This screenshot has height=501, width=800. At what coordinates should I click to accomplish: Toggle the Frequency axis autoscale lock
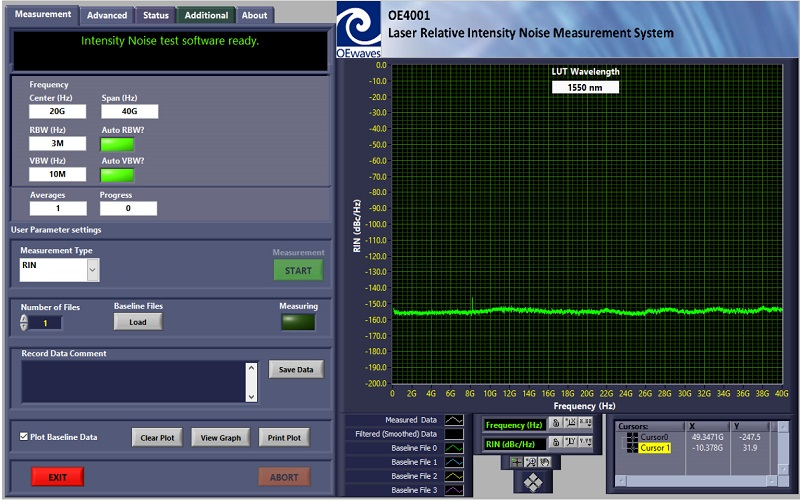556,423
